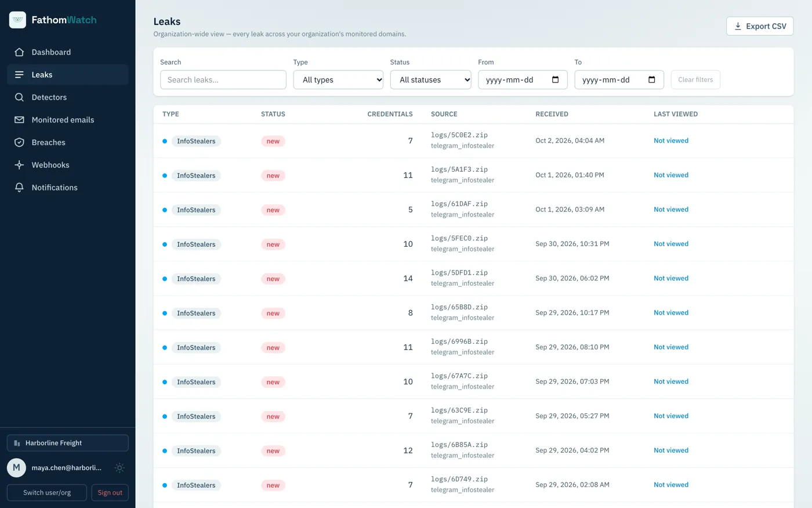Click the maya.chen email text in sidebar
Image resolution: width=812 pixels, height=508 pixels.
tap(67, 468)
